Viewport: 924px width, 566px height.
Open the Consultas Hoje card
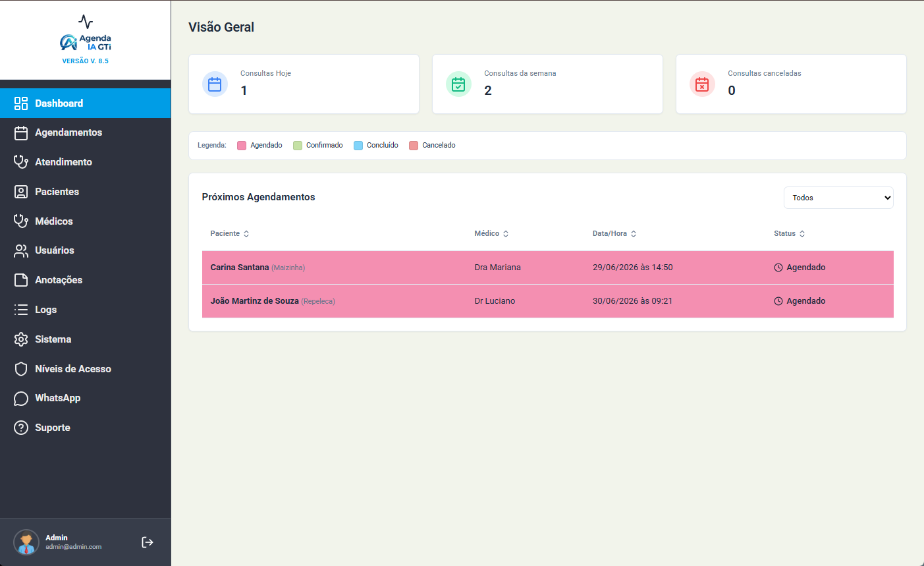click(304, 84)
